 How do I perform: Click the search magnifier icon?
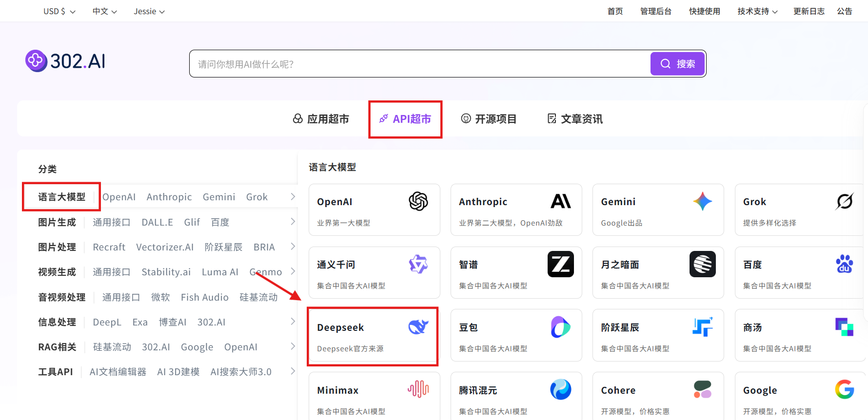[x=666, y=64]
